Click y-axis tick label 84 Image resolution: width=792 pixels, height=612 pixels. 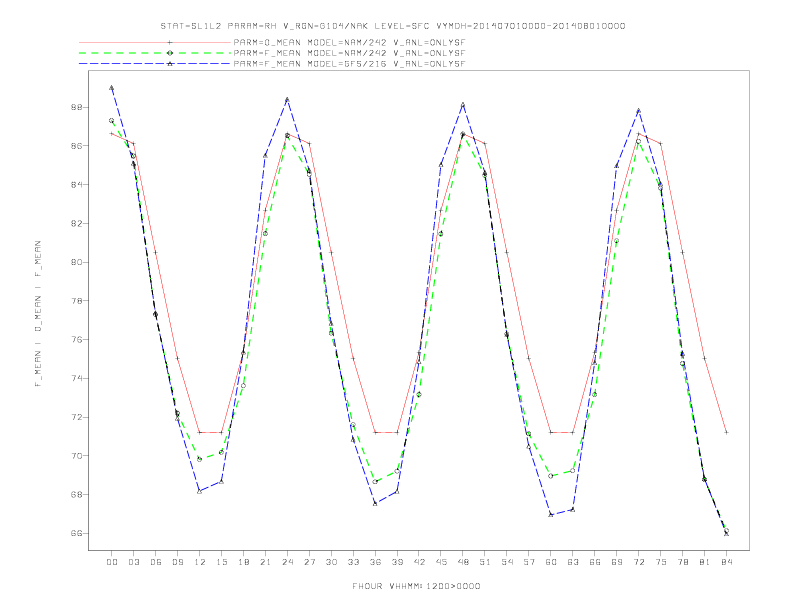(x=77, y=184)
